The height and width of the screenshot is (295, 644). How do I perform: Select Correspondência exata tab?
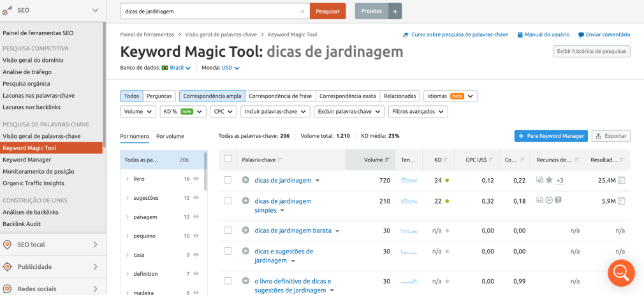click(348, 96)
